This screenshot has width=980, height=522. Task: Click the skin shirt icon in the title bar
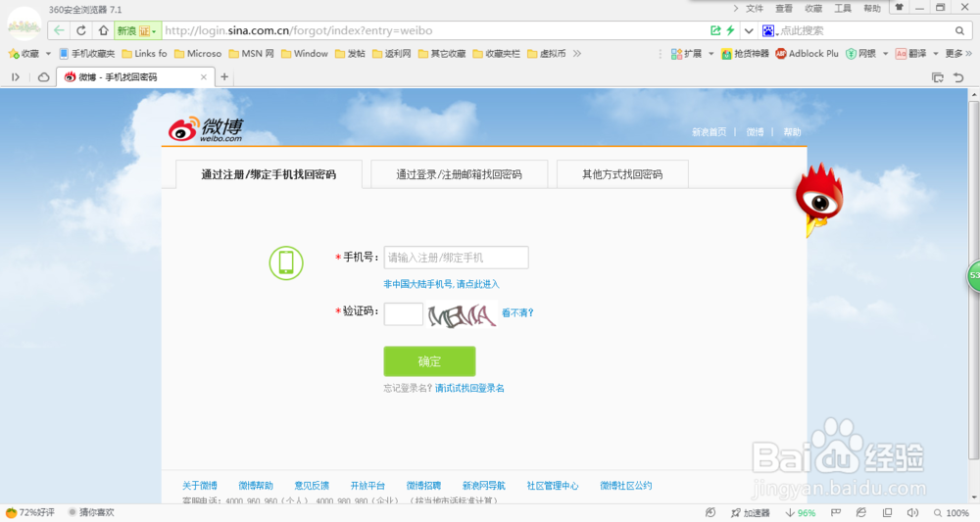click(x=900, y=8)
